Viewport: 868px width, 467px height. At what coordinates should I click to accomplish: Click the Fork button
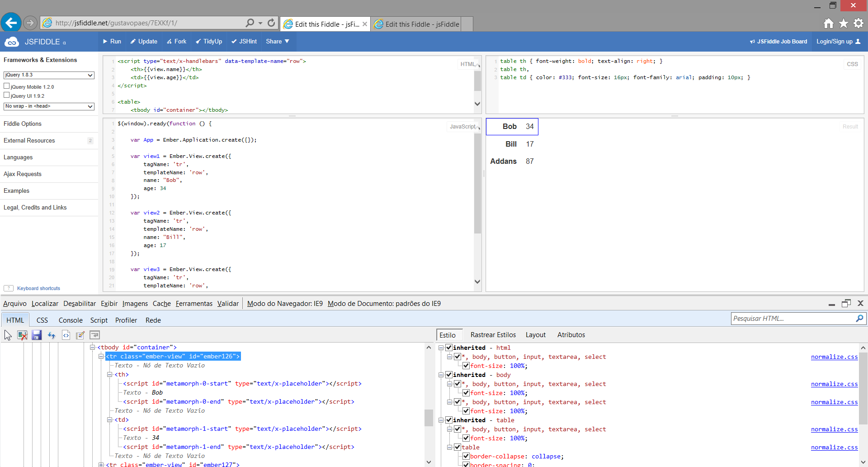coord(176,42)
